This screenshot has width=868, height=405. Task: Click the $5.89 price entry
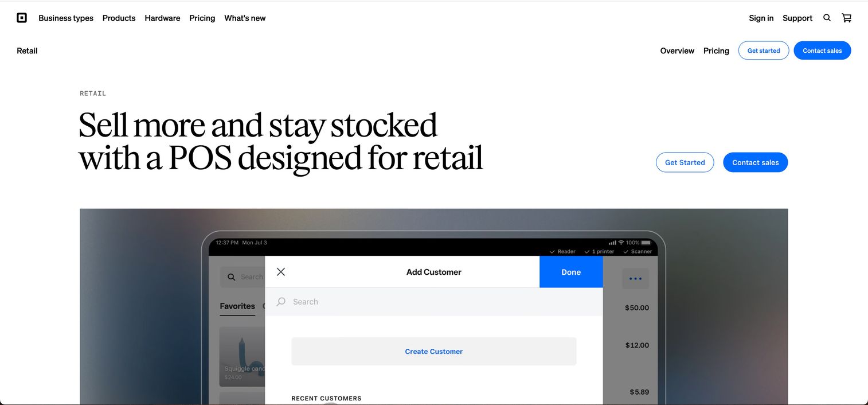coord(639,392)
